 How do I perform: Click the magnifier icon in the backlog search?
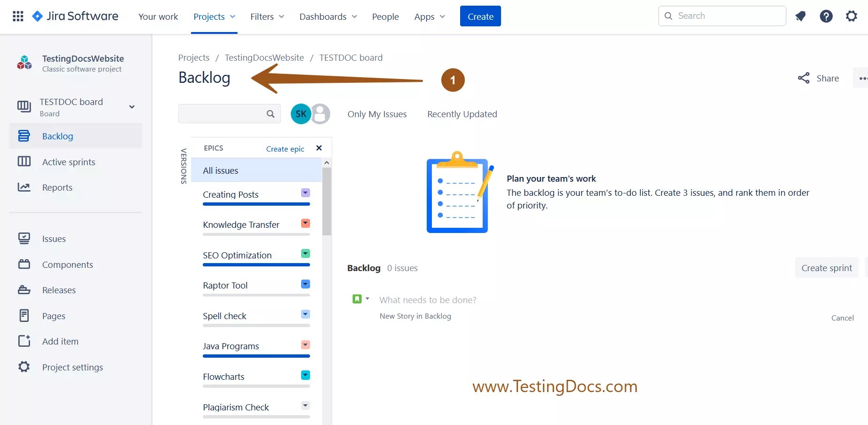[x=271, y=114]
